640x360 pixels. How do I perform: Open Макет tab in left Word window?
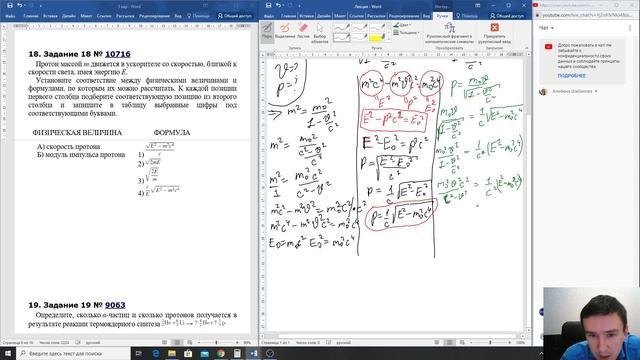click(x=86, y=16)
